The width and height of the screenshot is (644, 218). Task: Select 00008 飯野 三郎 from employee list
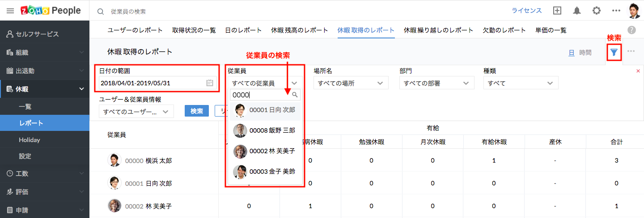[265, 130]
